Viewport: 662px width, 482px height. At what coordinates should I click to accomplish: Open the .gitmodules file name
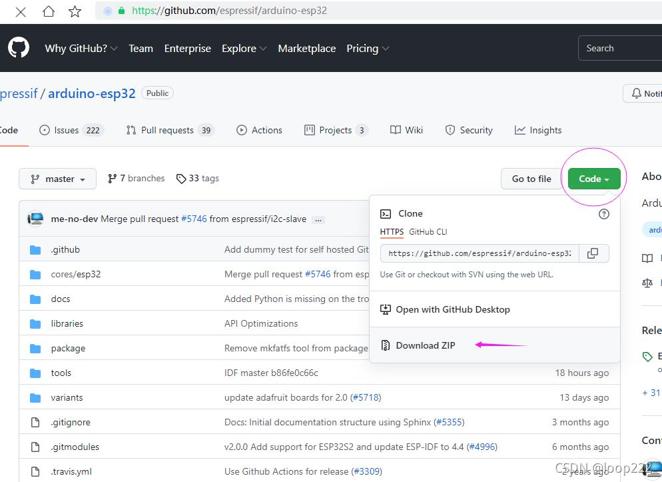coord(75,447)
